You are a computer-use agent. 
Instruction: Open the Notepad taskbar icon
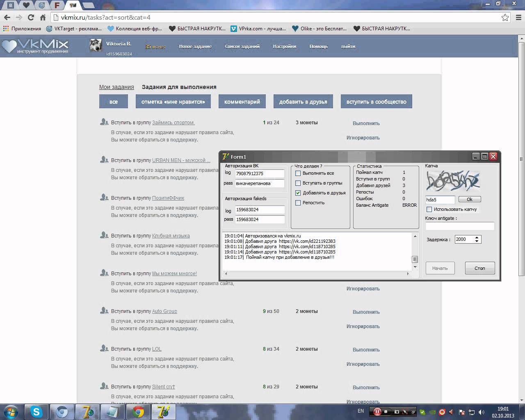click(113, 412)
